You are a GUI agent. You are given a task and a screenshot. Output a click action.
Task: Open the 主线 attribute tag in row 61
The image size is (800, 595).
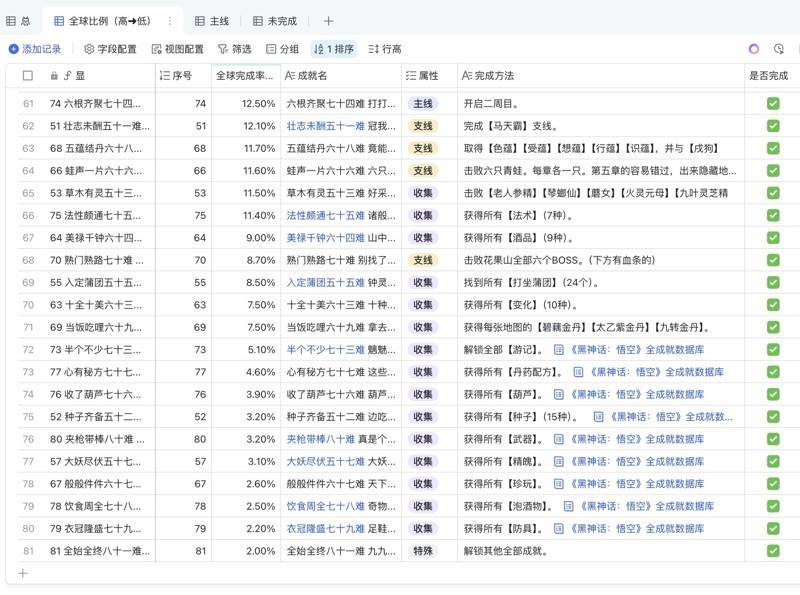tap(423, 103)
